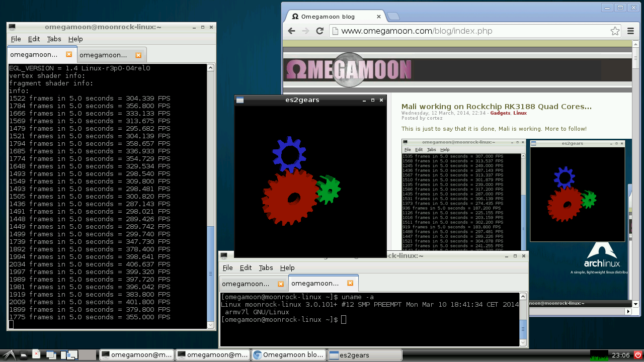644x362 pixels.
Task: Open a new browser tab
Action: click(x=393, y=17)
